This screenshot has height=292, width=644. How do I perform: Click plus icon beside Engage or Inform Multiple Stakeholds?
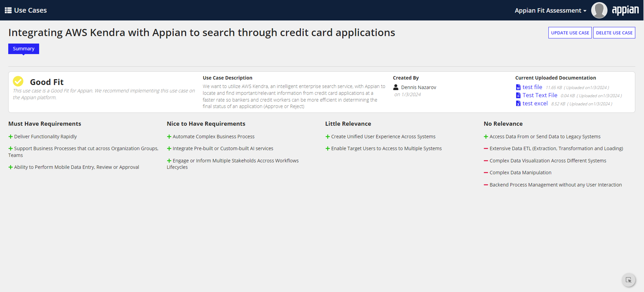click(x=169, y=161)
